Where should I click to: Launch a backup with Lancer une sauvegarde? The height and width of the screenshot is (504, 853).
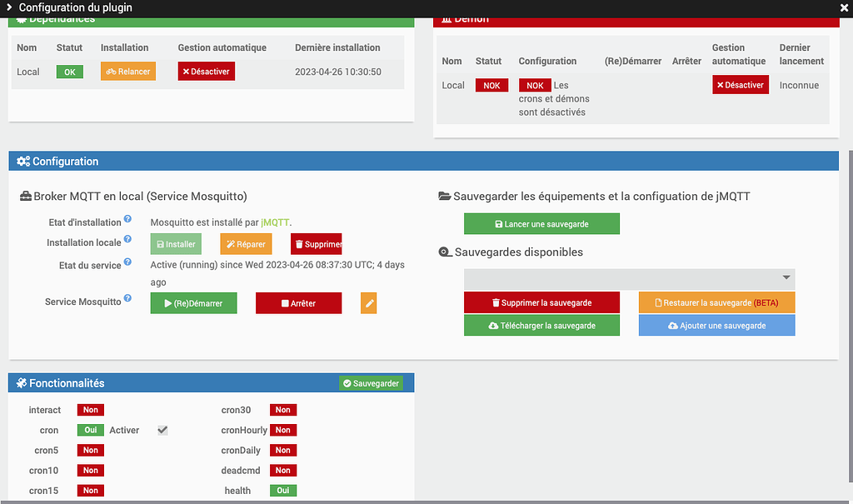coord(541,223)
